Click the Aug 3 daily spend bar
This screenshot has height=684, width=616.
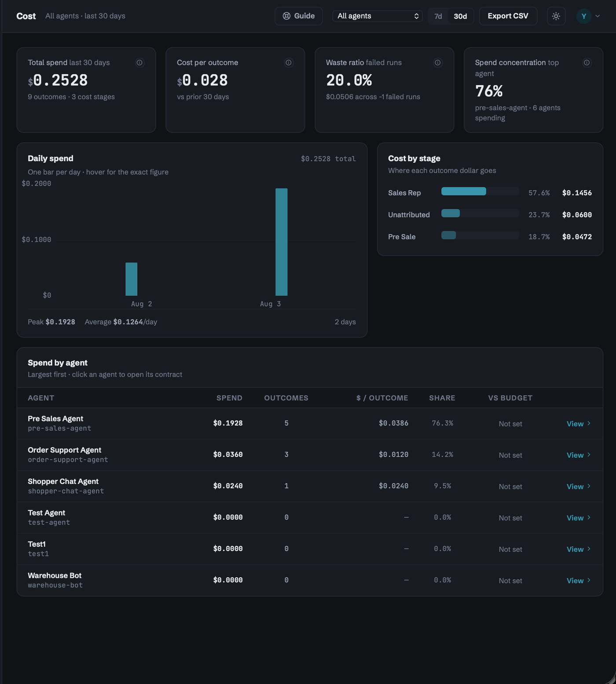(x=282, y=242)
